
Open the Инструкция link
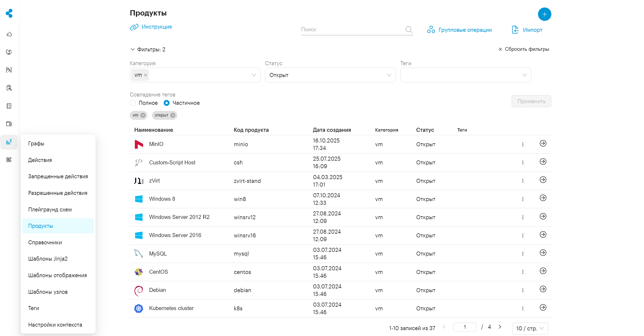[151, 27]
